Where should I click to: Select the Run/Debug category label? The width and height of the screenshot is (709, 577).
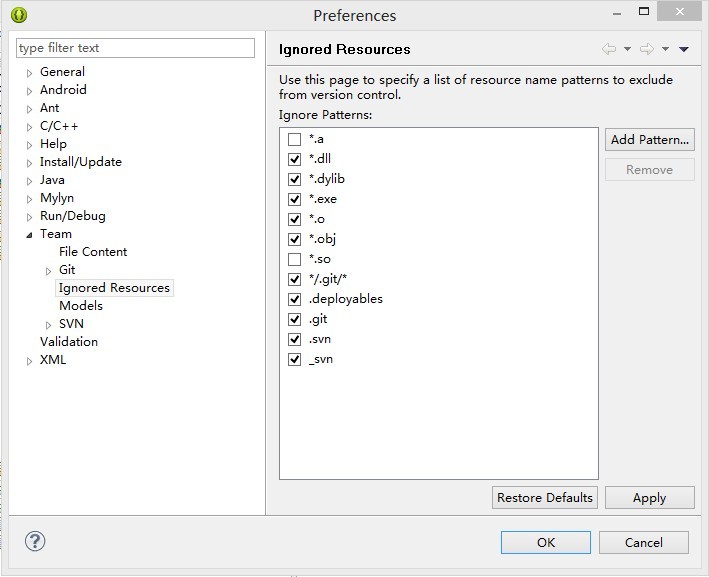coord(73,216)
